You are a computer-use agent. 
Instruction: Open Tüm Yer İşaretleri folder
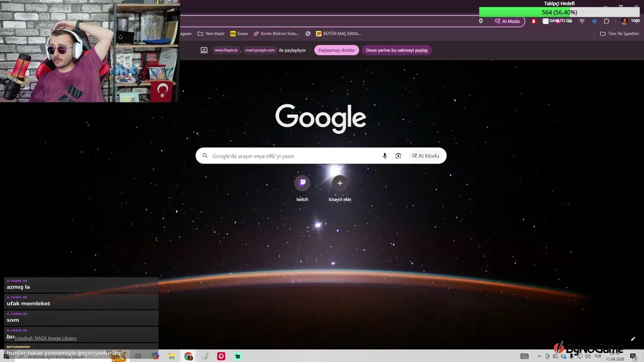(x=619, y=34)
